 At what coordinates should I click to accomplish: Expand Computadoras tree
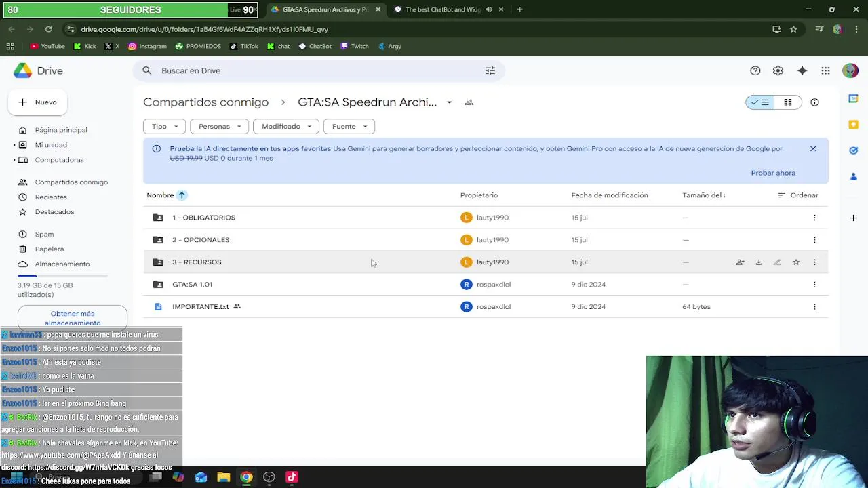click(14, 160)
